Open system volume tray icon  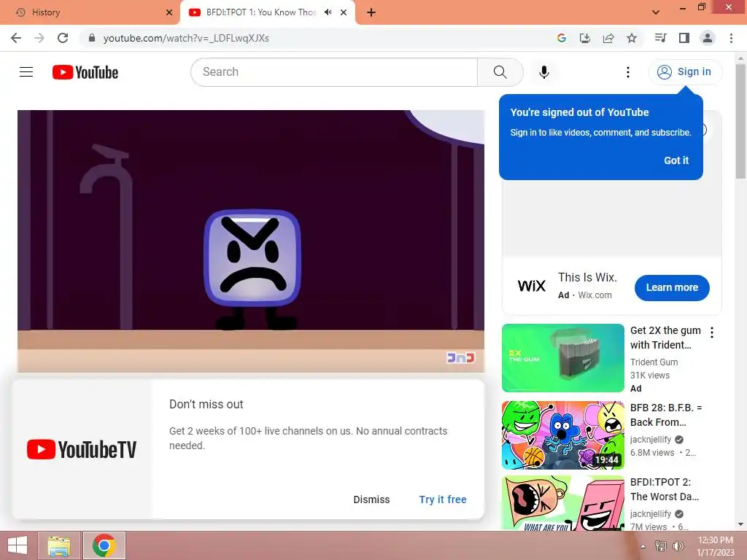[x=678, y=545]
